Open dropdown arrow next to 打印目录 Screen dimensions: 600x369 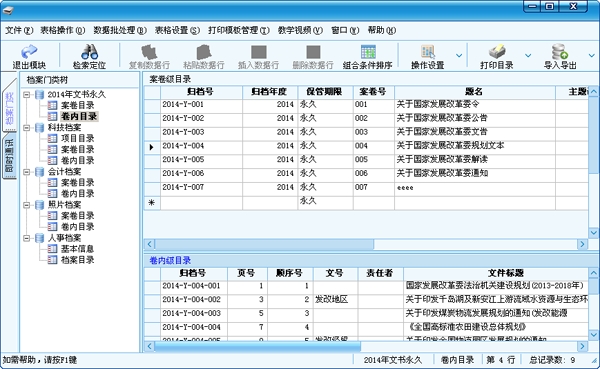click(x=528, y=56)
